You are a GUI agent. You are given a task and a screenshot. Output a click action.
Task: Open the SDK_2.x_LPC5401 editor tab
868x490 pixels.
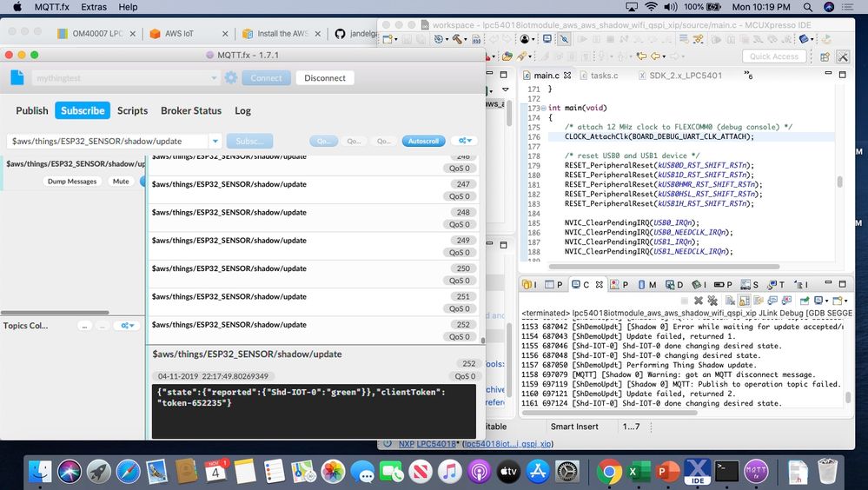[679, 76]
